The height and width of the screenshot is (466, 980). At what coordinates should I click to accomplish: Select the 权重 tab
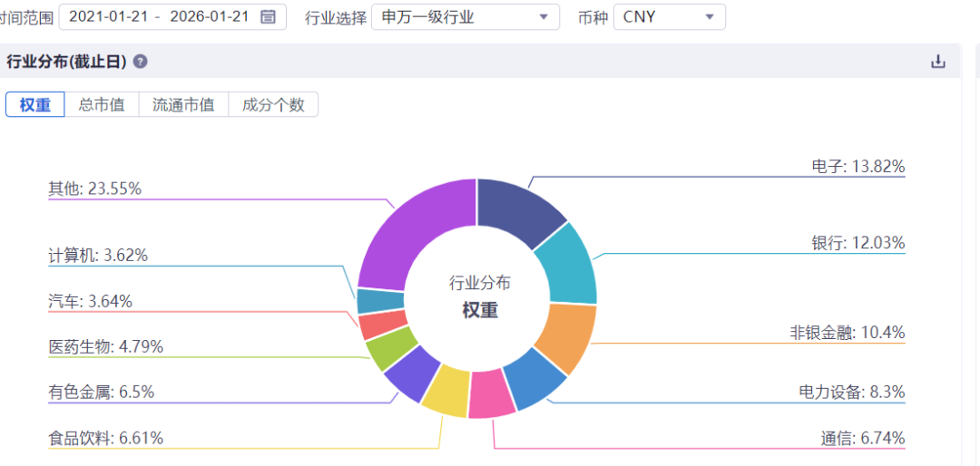click(35, 104)
